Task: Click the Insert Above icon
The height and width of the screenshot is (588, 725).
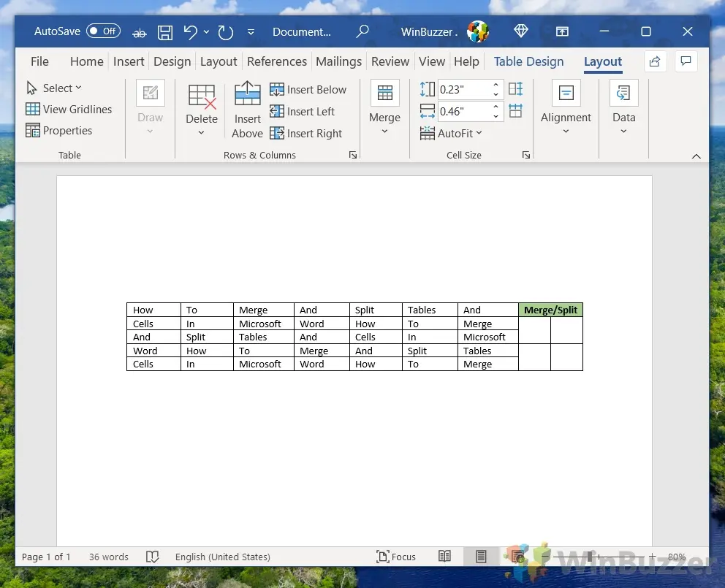Action: point(247,94)
